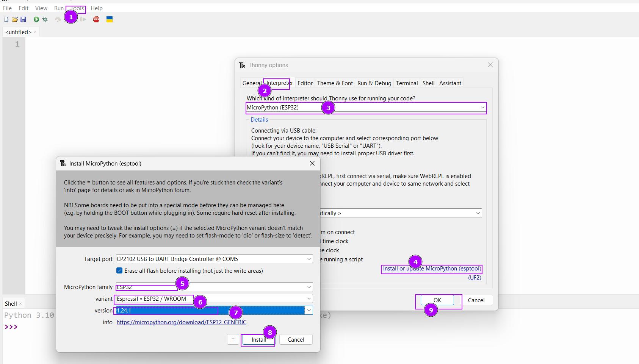The image size is (639, 364).
Task: Click the Step over toolbar icon
Action: coord(58,19)
